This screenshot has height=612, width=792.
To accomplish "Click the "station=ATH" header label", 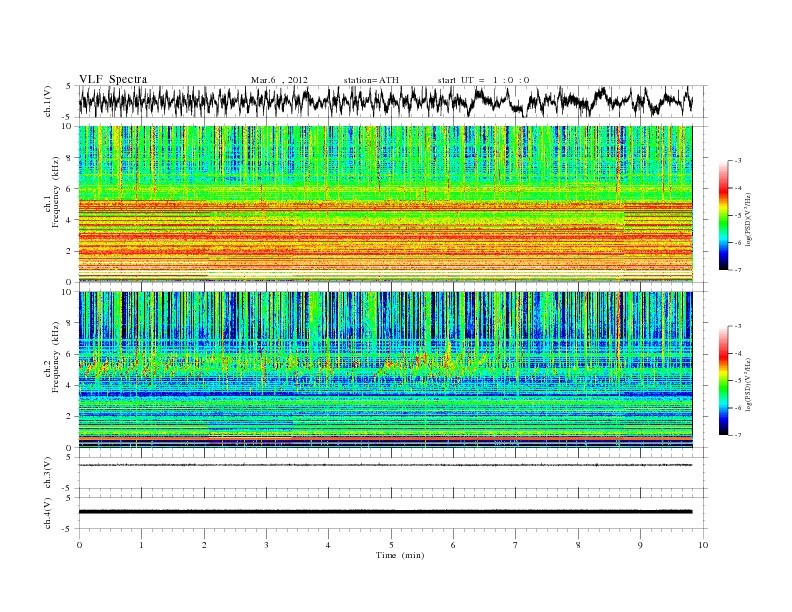I will 371,80.
